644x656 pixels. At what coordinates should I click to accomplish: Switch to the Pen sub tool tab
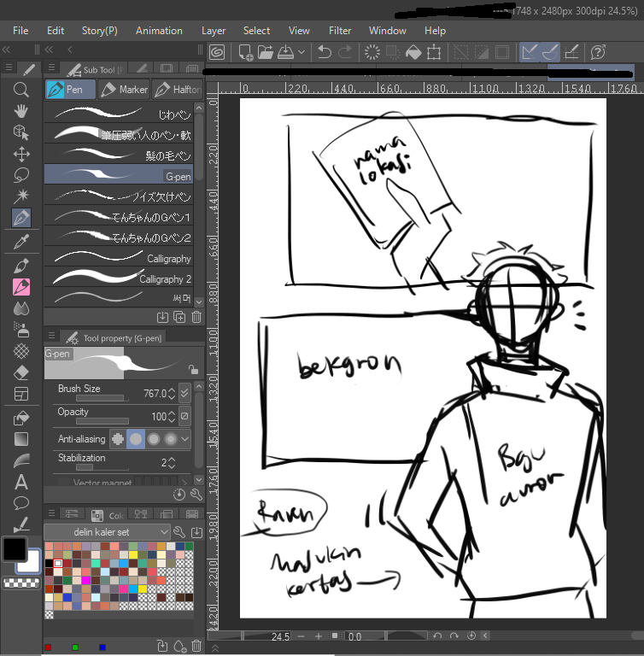[70, 90]
